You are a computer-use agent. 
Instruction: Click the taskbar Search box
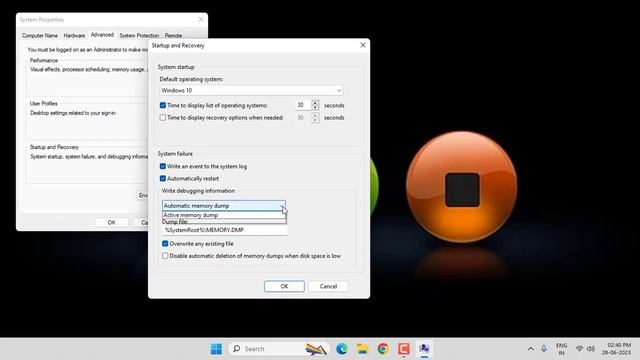coord(278,349)
